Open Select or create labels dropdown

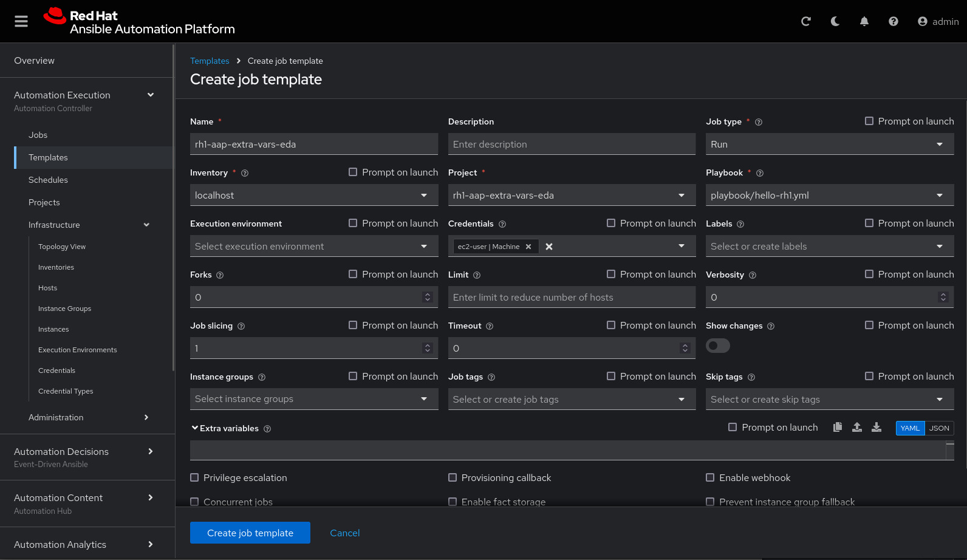coord(830,246)
